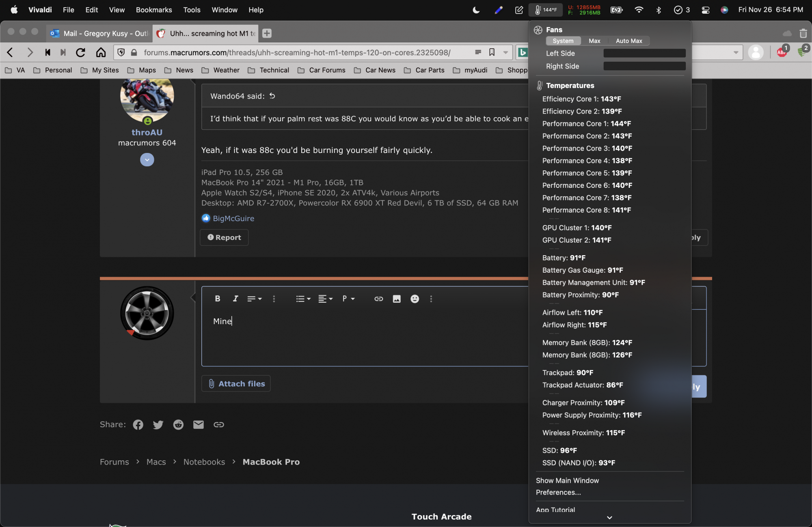Go to the Forums breadcrumb
Screen dimensions: 812x527
(114, 462)
